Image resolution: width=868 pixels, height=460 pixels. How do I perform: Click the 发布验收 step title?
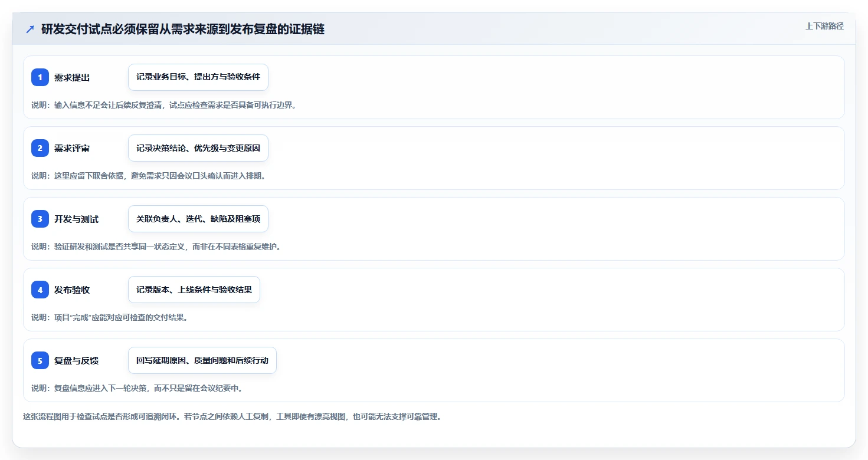pyautogui.click(x=72, y=290)
